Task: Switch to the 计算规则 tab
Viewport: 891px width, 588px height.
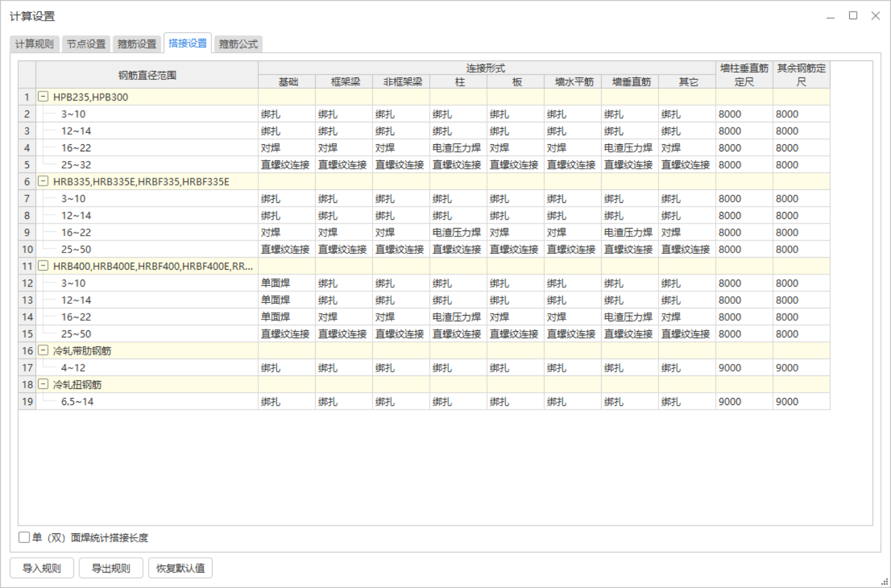Action: pyautogui.click(x=35, y=44)
